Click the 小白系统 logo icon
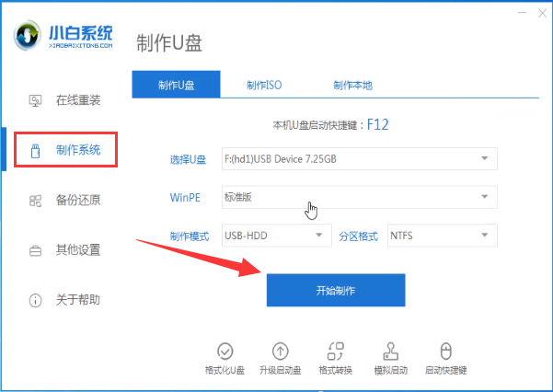This screenshot has height=392, width=553. click(28, 35)
